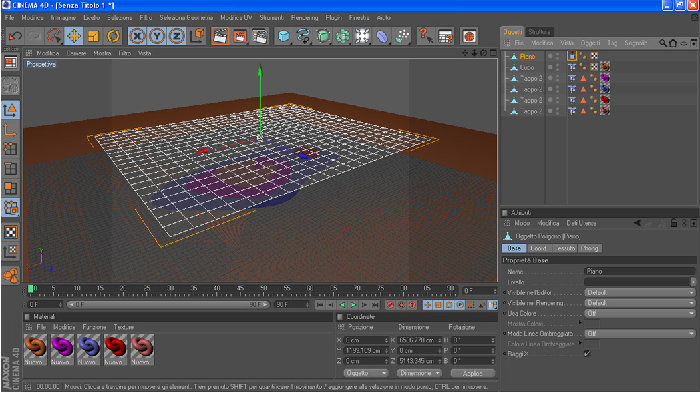The width and height of the screenshot is (700, 393).
Task: Switch to the Coord. tab
Action: tap(539, 248)
